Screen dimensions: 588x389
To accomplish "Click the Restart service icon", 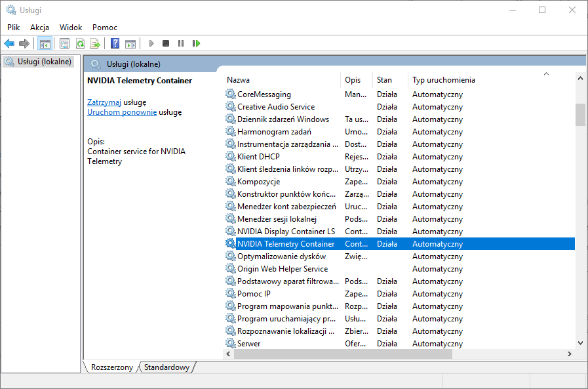I will point(196,43).
